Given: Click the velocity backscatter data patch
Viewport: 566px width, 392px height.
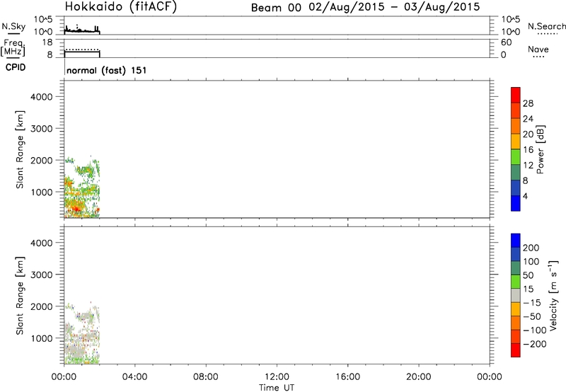Looking at the screenshot, I should coord(81,333).
